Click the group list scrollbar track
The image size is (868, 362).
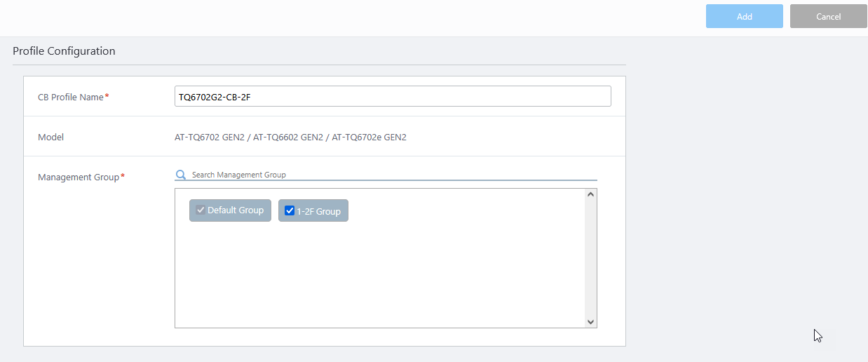click(x=590, y=260)
